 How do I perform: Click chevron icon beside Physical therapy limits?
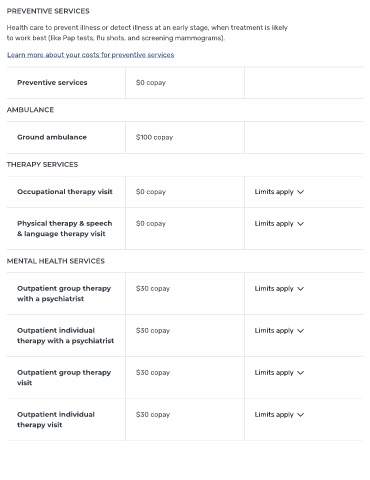click(301, 224)
